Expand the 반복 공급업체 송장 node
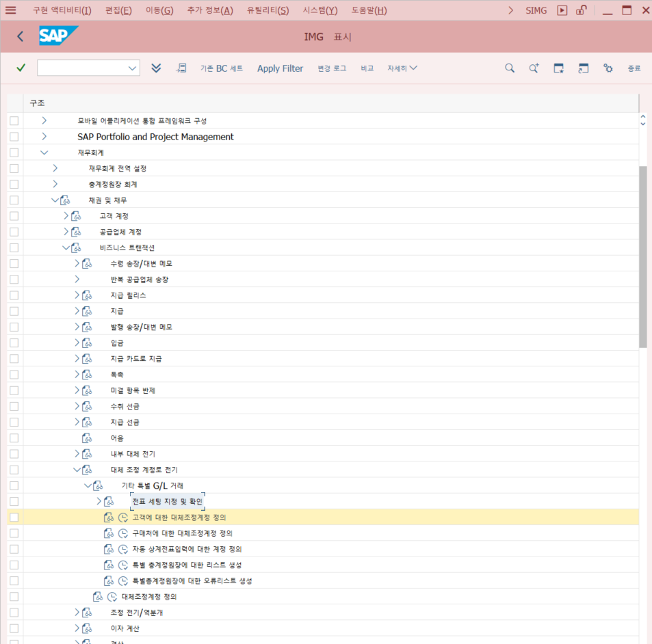652x644 pixels. coord(77,279)
